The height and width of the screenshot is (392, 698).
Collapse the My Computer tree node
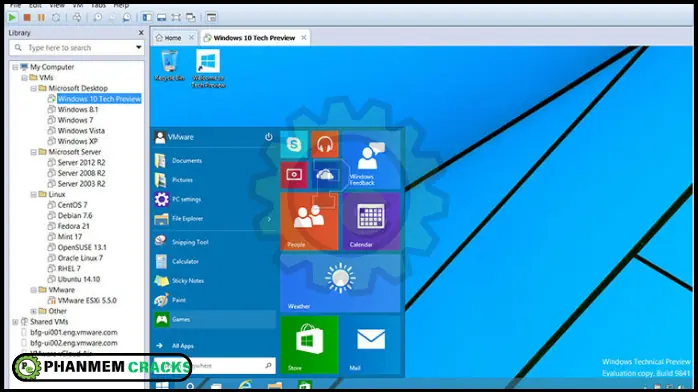click(15, 67)
